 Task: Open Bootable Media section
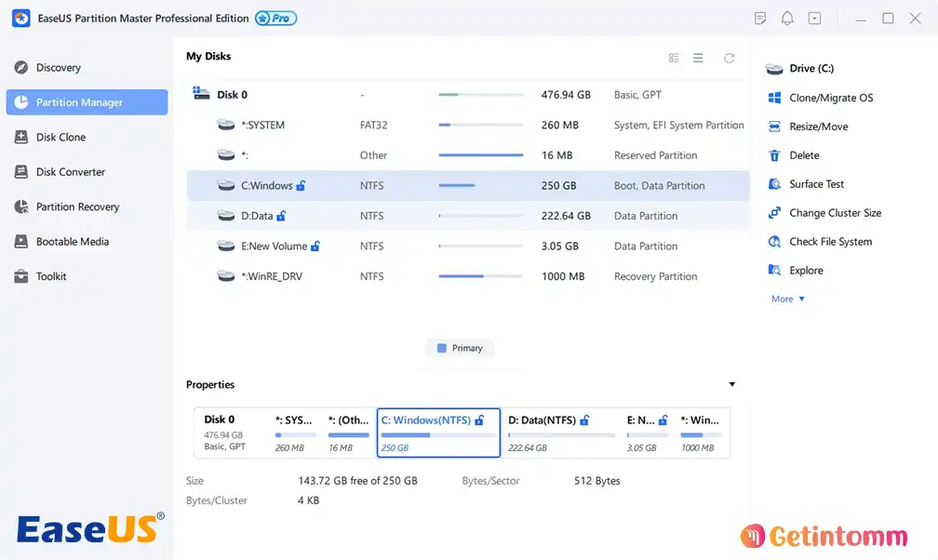tap(61, 241)
